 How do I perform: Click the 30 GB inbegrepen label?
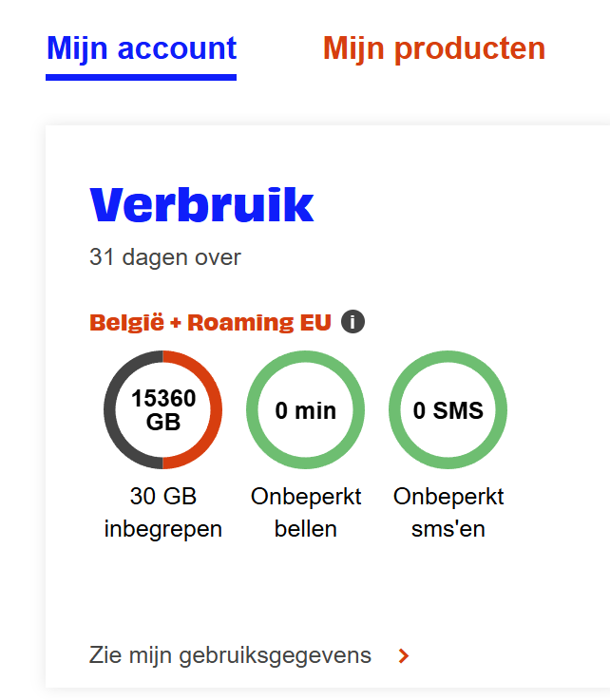(x=163, y=513)
